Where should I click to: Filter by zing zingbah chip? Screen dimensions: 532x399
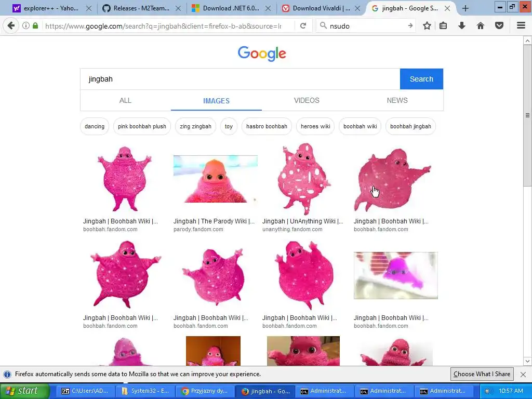pyautogui.click(x=195, y=126)
